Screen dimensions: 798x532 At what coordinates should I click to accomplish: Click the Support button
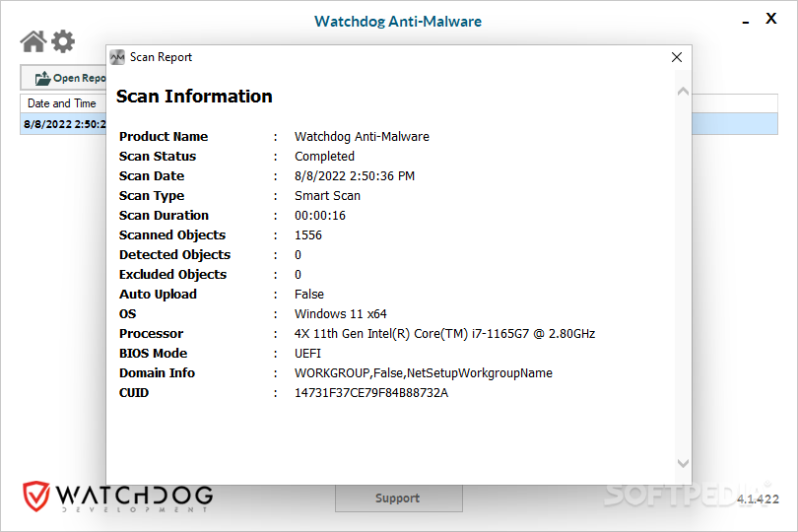[x=398, y=498]
